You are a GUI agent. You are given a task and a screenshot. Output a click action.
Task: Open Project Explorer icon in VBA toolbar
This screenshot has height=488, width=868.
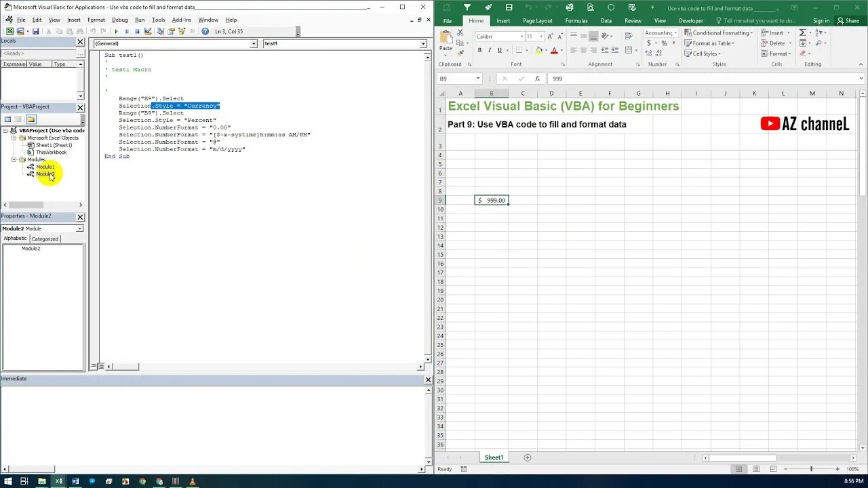(x=160, y=31)
